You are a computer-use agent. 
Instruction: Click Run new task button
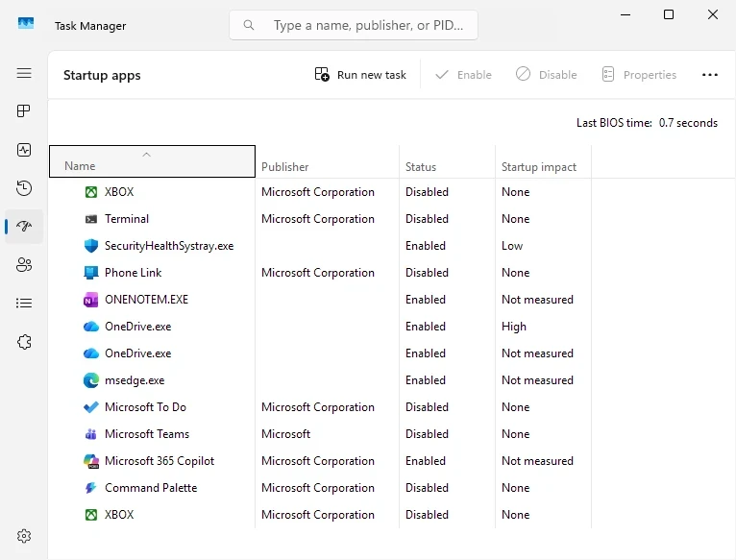pyautogui.click(x=360, y=75)
